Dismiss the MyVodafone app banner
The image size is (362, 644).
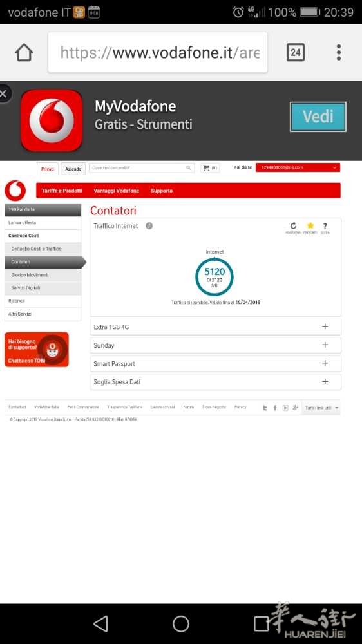click(x=4, y=93)
